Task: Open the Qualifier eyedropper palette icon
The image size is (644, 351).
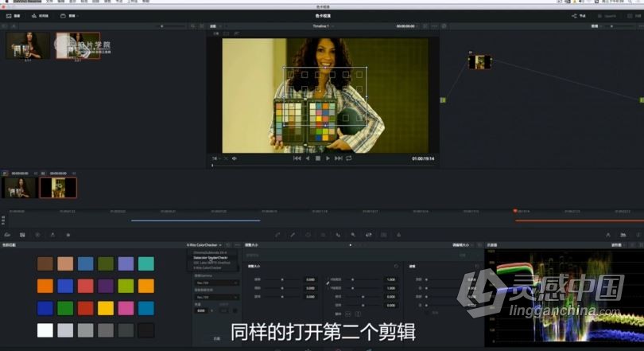Action: (293, 235)
